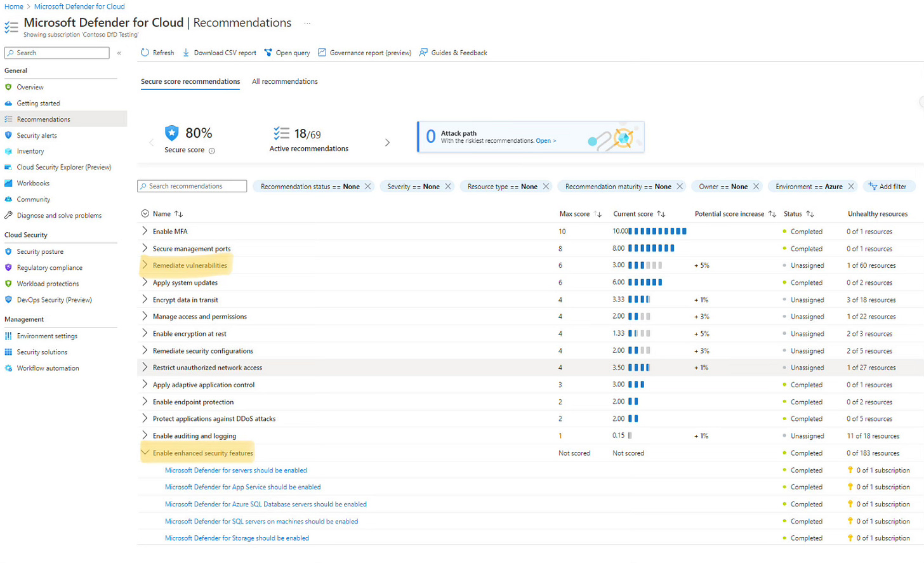This screenshot has height=563, width=924.
Task: Click the sidebar Search field
Action: tap(57, 53)
